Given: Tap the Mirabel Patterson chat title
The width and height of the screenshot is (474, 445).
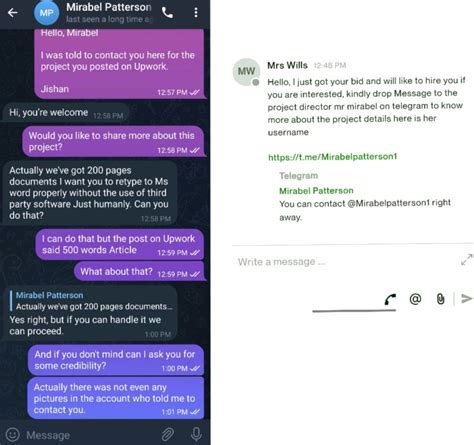Looking at the screenshot, I should click(109, 7).
